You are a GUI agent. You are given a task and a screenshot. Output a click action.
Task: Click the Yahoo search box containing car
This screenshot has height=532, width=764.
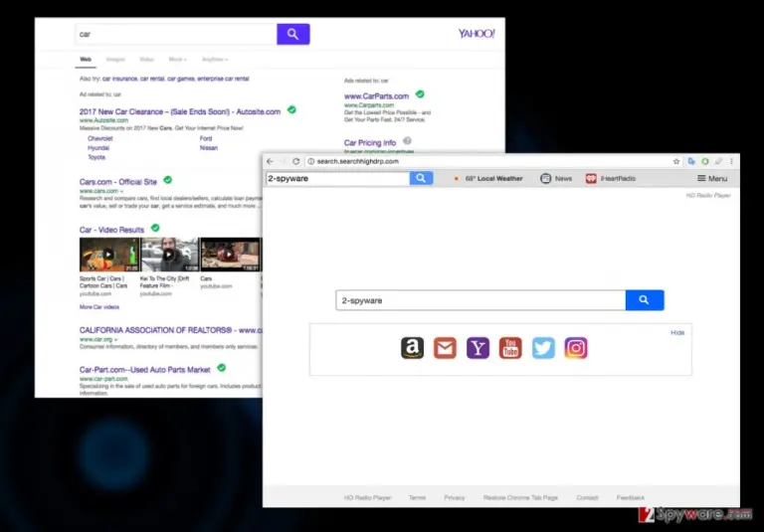[176, 34]
